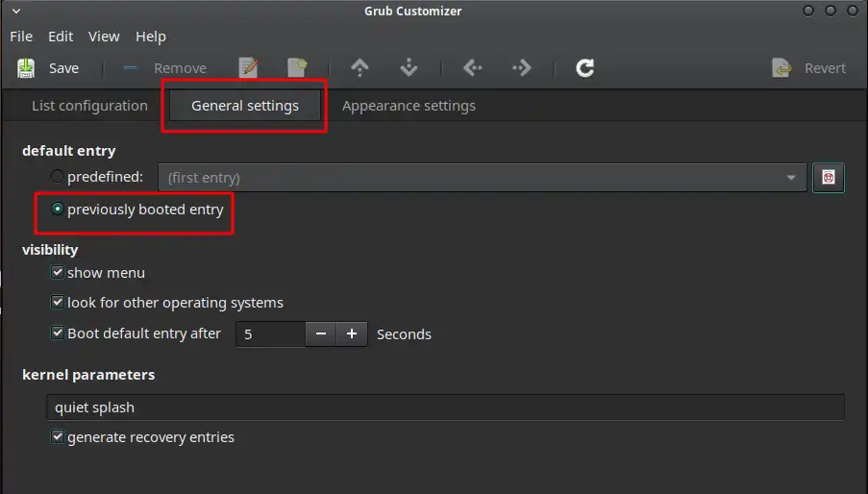Click the right arrow toolbar icon
868x494 pixels.
point(521,67)
